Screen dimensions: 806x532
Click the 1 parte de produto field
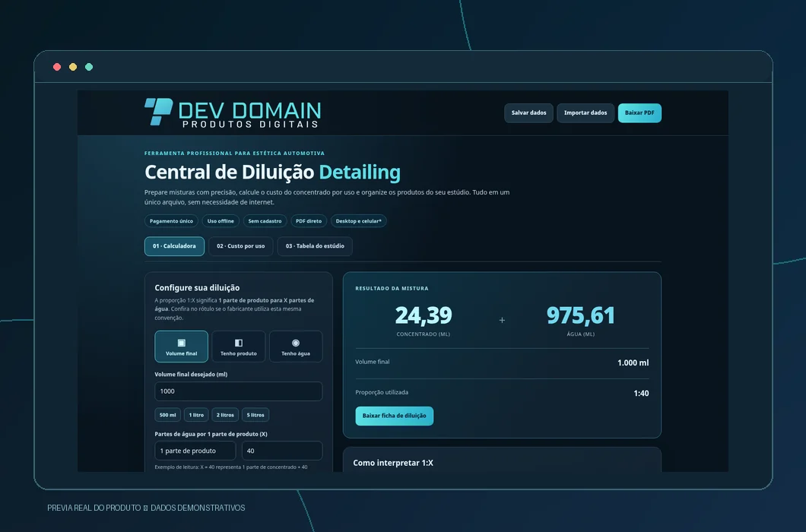click(x=195, y=451)
